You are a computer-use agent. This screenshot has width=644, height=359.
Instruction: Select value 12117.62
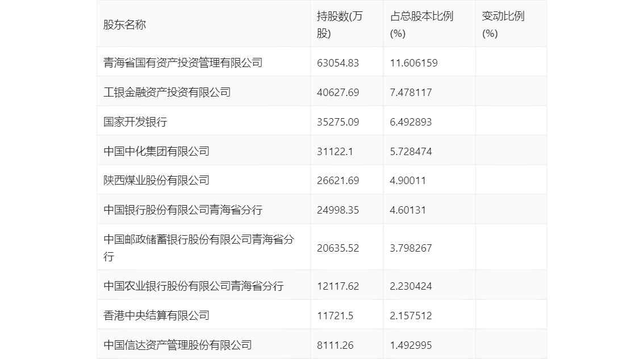pyautogui.click(x=337, y=286)
